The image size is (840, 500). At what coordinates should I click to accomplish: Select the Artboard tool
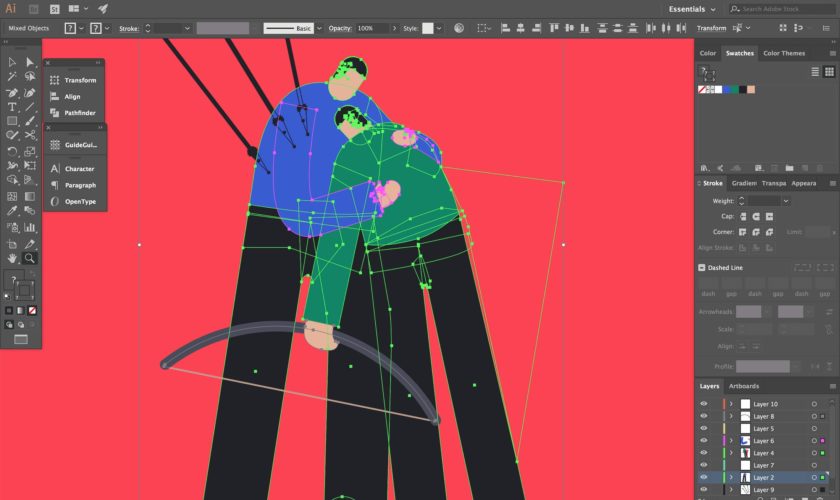tap(12, 244)
